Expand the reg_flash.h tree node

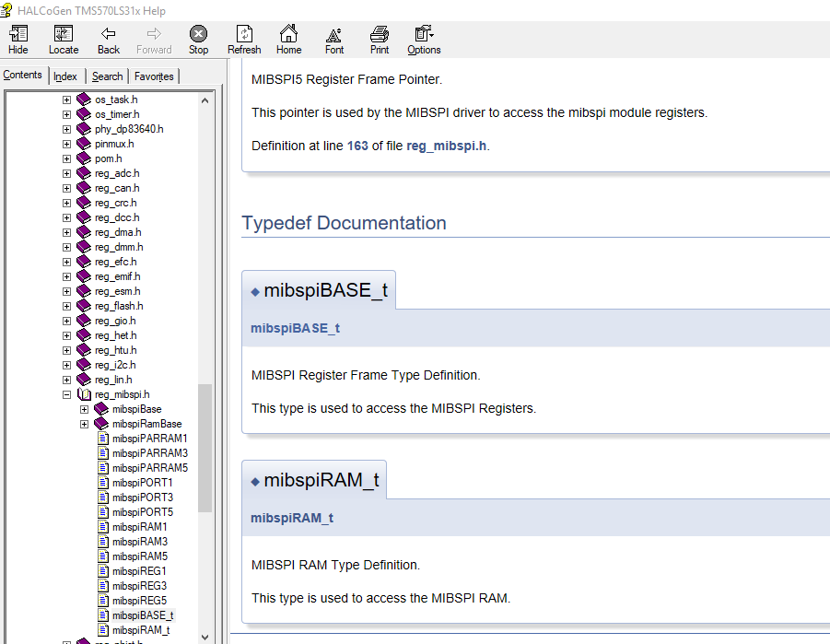tap(66, 306)
